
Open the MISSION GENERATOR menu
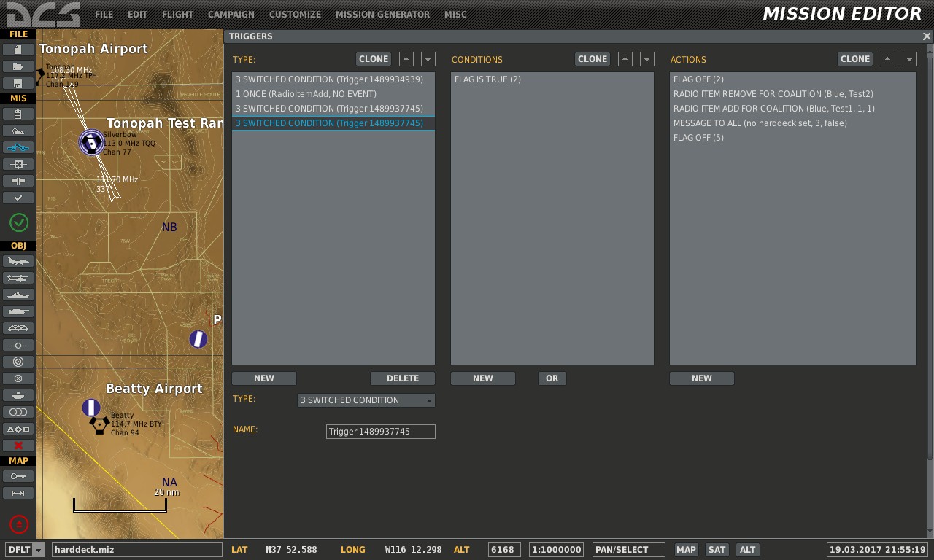[x=382, y=14]
